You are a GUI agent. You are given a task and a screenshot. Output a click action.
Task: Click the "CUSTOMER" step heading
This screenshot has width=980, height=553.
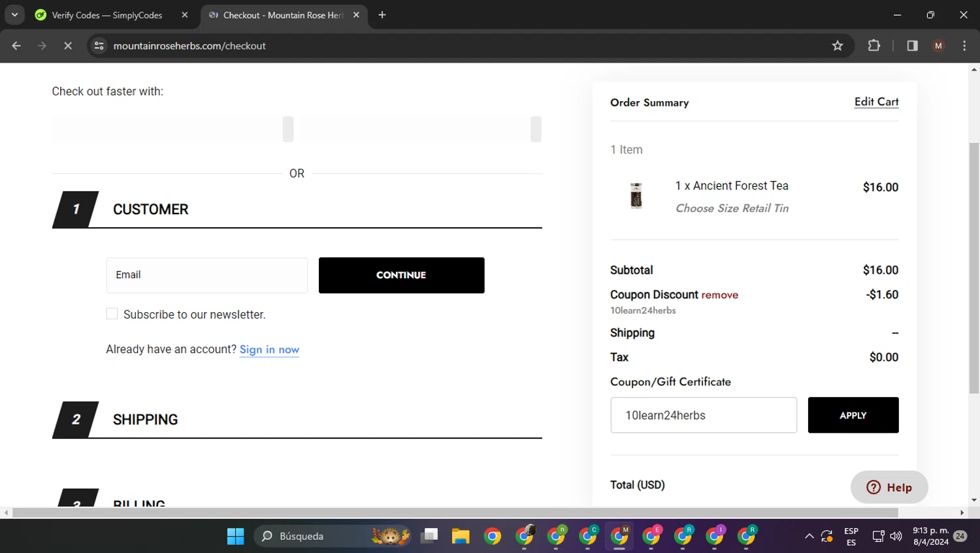click(x=150, y=210)
